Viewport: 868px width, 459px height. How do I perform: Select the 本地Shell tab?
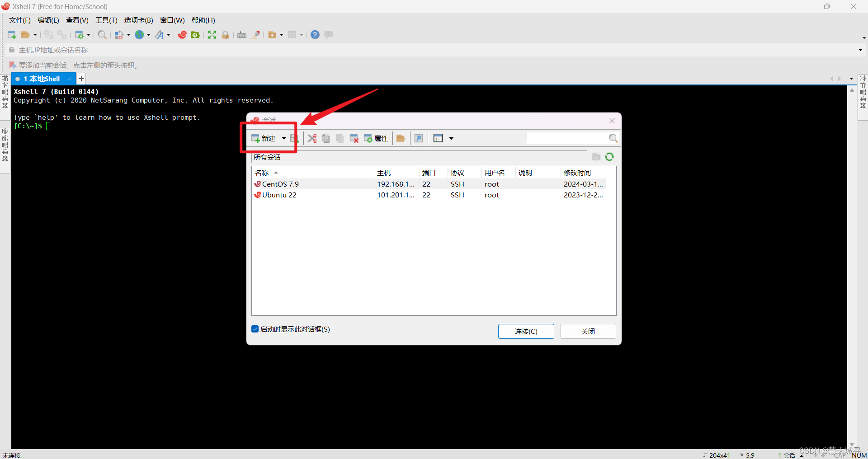click(43, 79)
